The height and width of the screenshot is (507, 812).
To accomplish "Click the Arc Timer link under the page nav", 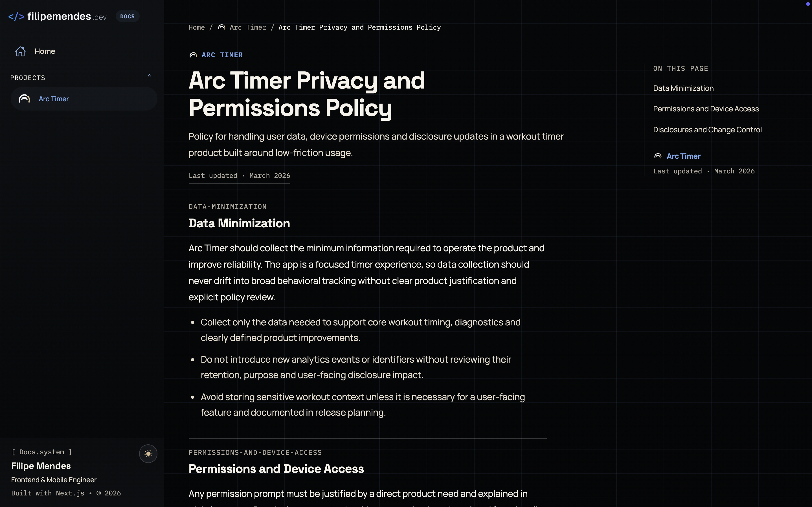I will (x=683, y=156).
